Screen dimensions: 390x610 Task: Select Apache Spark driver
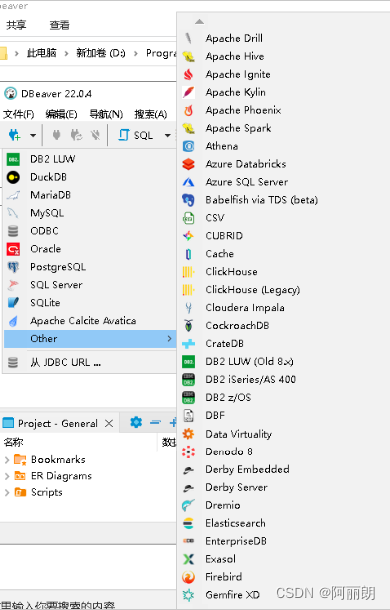pyautogui.click(x=284, y=128)
